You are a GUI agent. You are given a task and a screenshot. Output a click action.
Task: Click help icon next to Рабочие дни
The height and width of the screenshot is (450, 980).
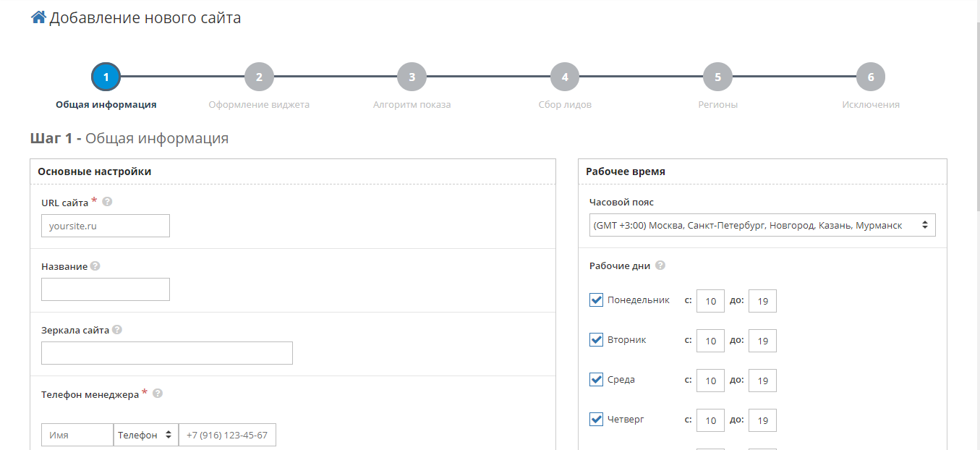[x=660, y=265]
